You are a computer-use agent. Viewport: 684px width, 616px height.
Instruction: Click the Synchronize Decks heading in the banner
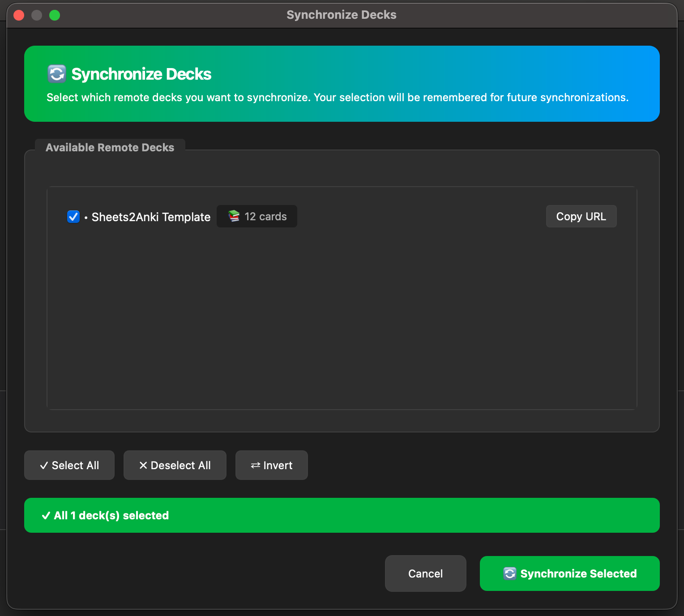(141, 74)
